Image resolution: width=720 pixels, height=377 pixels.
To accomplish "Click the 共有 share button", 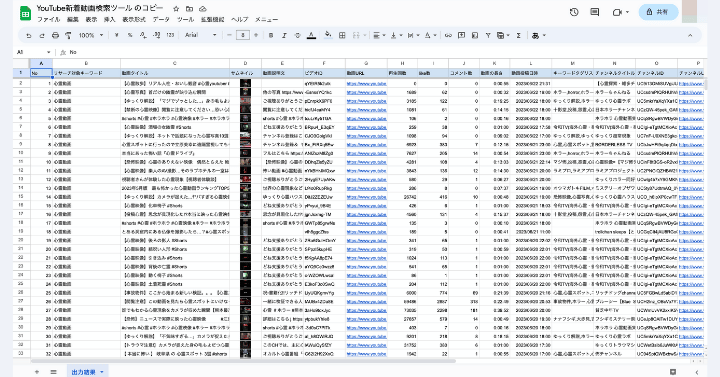I will 658,12.
